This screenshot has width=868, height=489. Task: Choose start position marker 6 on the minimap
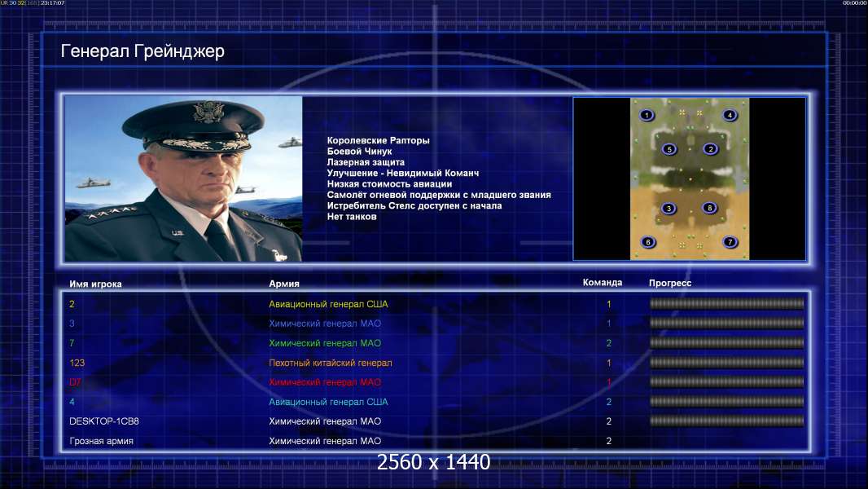pyautogui.click(x=647, y=242)
